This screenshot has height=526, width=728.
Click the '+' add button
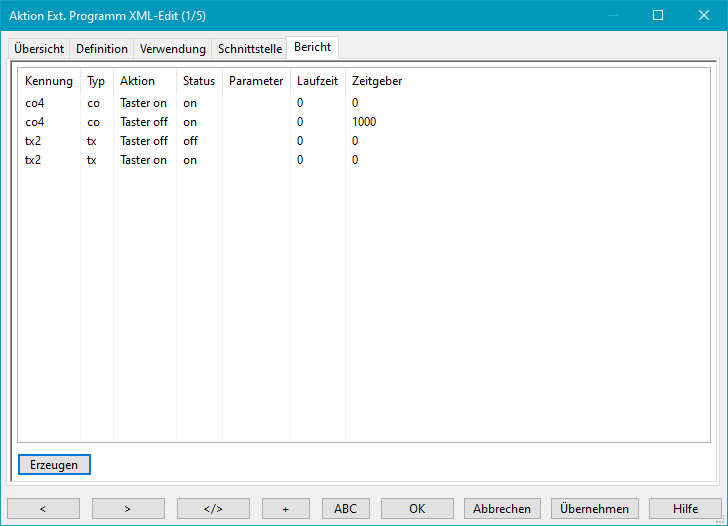285,508
